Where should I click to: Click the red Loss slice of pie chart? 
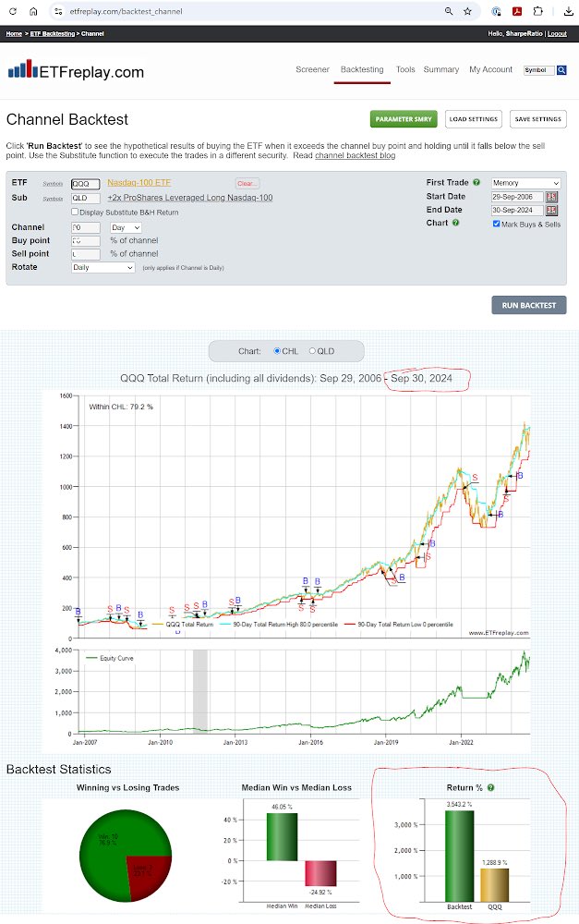coord(149,875)
